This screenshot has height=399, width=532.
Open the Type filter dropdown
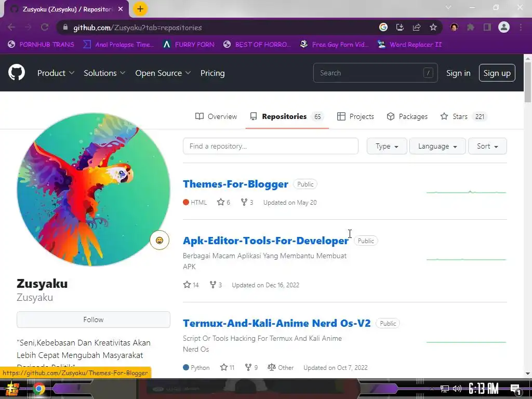click(x=387, y=146)
